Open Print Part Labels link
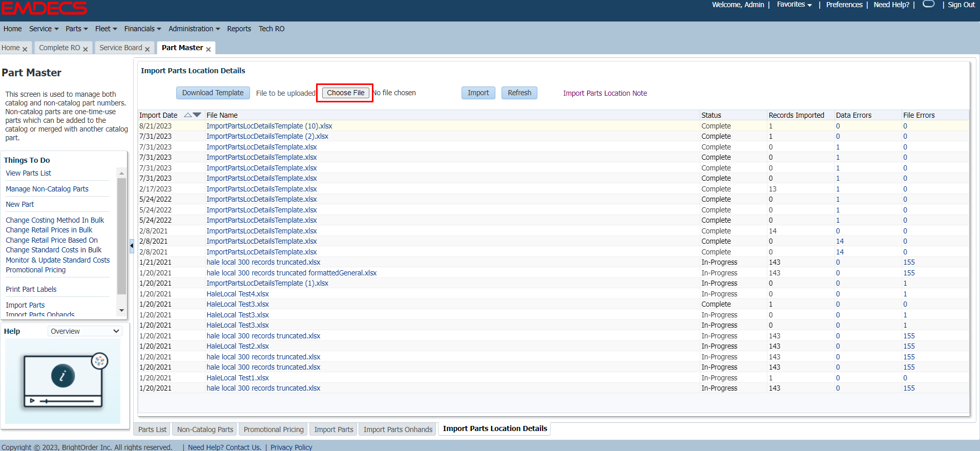980x451 pixels. [x=31, y=289]
